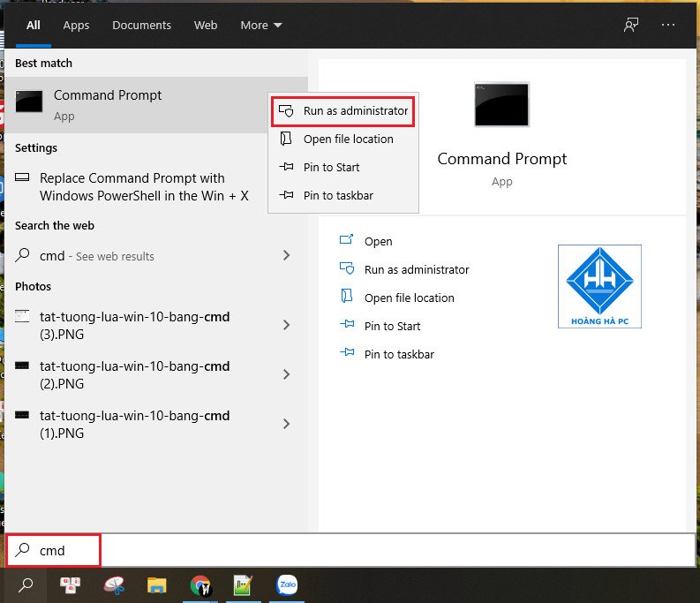Image resolution: width=700 pixels, height=603 pixels.
Task: Choose Pin to taskbar in context menu
Action: tap(337, 195)
